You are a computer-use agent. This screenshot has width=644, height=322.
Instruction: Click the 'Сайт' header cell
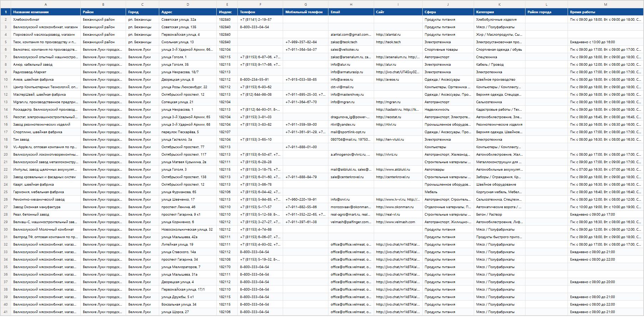pyautogui.click(x=398, y=12)
